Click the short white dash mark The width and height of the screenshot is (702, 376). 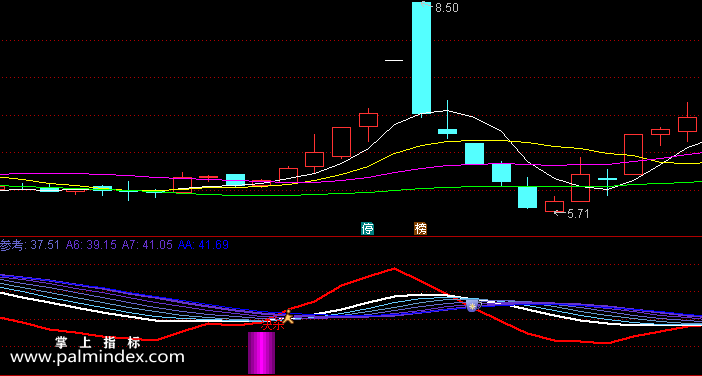pyautogui.click(x=394, y=60)
